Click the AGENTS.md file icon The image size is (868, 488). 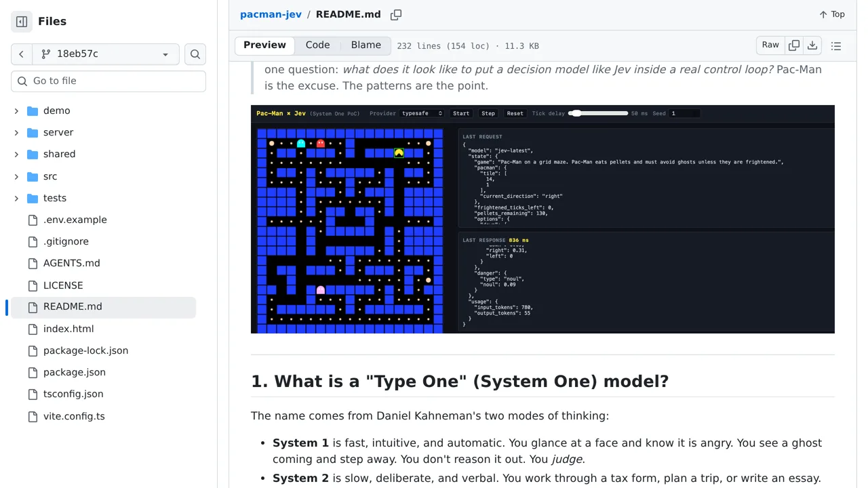click(x=33, y=263)
